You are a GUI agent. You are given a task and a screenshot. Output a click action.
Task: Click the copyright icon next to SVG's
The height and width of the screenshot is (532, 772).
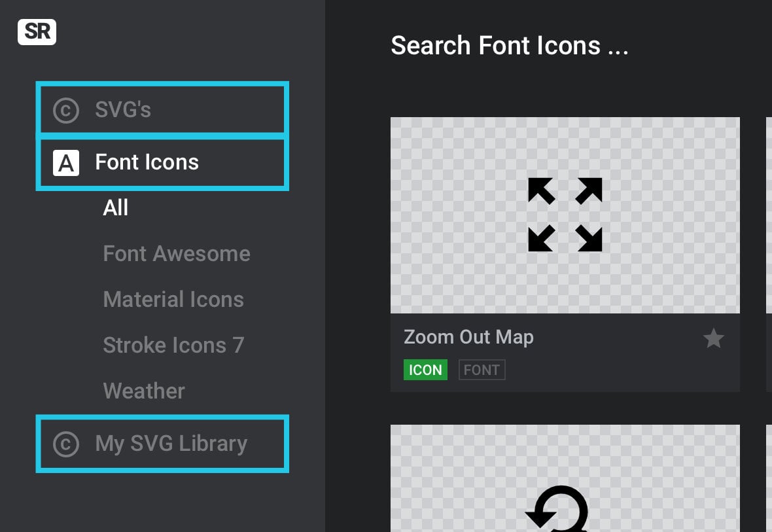pyautogui.click(x=66, y=110)
